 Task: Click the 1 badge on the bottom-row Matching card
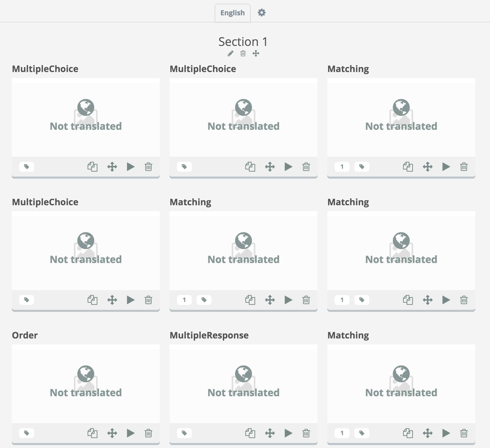(342, 433)
